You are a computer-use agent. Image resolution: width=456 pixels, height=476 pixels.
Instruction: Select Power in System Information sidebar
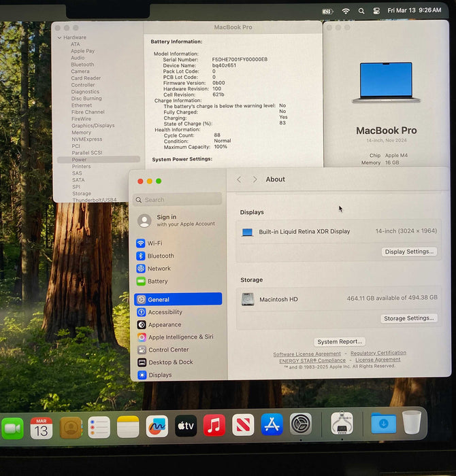[x=99, y=160]
